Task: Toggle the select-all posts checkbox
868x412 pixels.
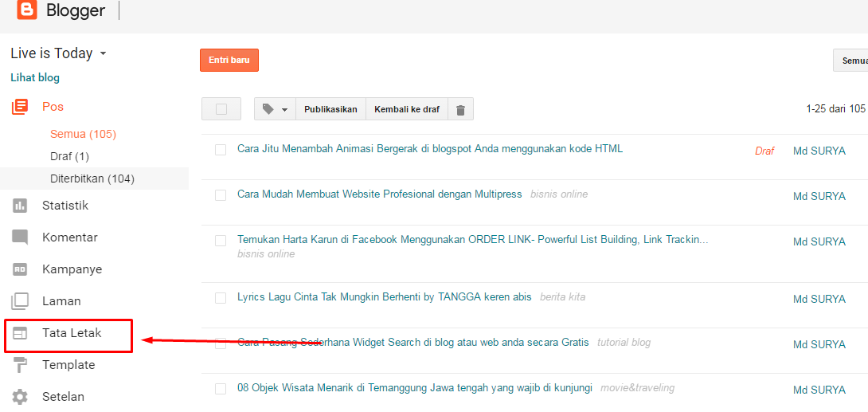Action: point(221,109)
